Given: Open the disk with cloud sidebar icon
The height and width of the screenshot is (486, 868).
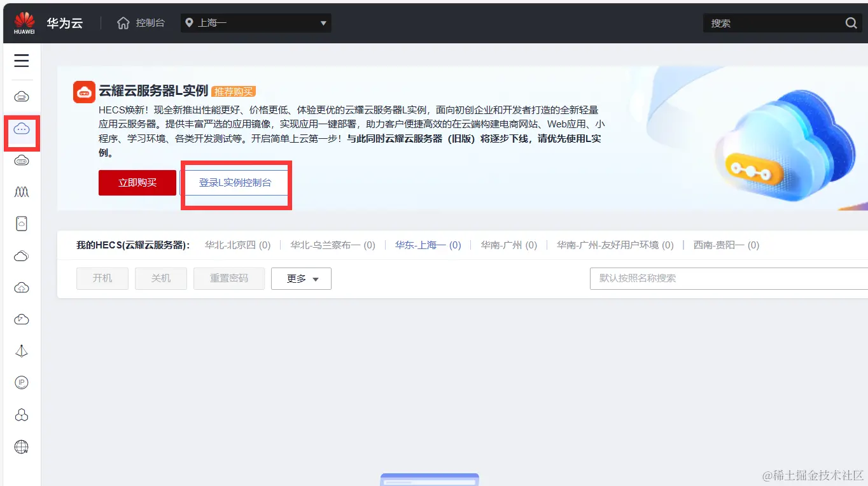Looking at the screenshot, I should point(22,224).
